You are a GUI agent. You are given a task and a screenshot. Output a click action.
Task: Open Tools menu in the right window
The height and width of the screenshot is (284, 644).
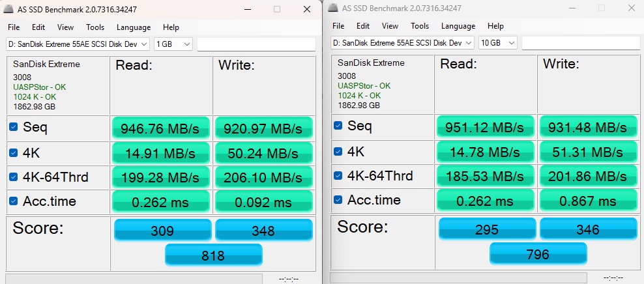click(419, 26)
